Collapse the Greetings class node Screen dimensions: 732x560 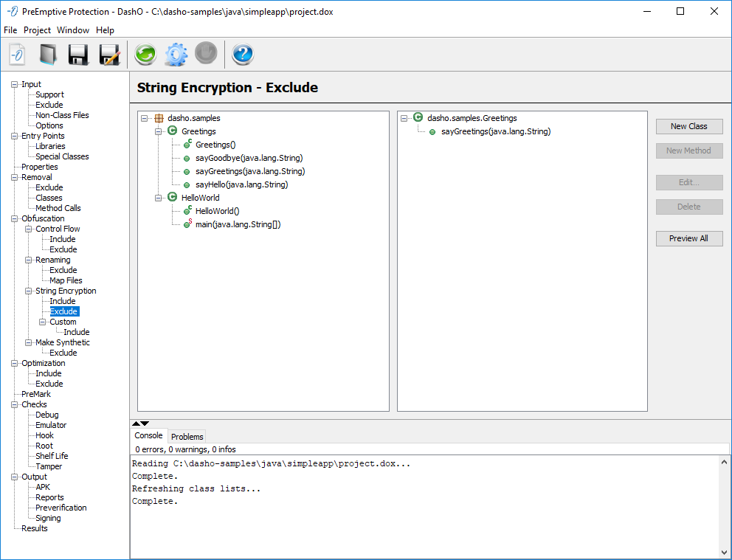click(x=159, y=131)
